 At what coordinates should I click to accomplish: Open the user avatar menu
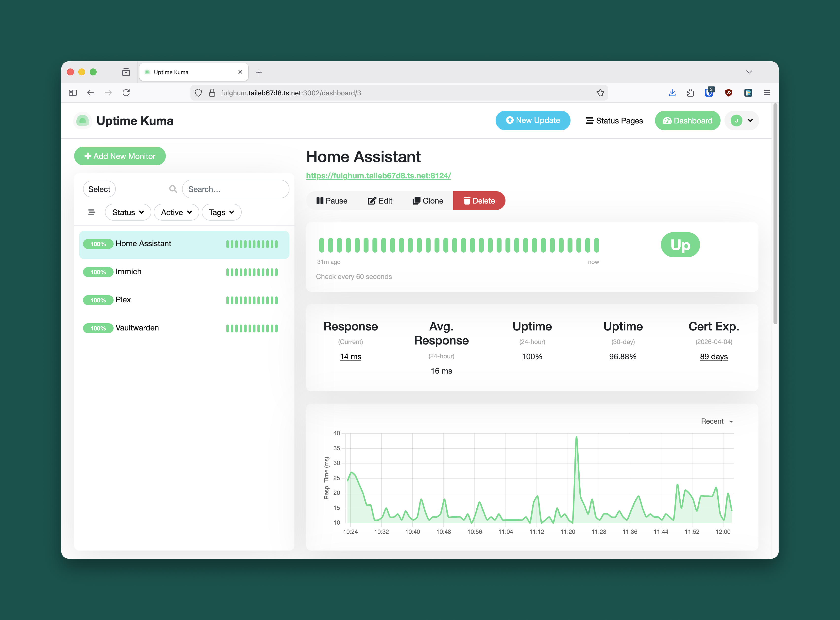(x=742, y=121)
